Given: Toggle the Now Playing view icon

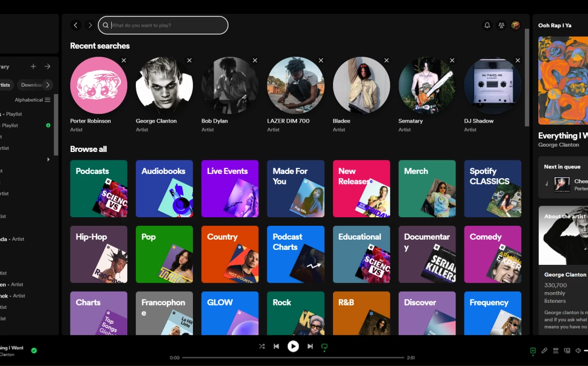Looking at the screenshot, I should (533, 351).
